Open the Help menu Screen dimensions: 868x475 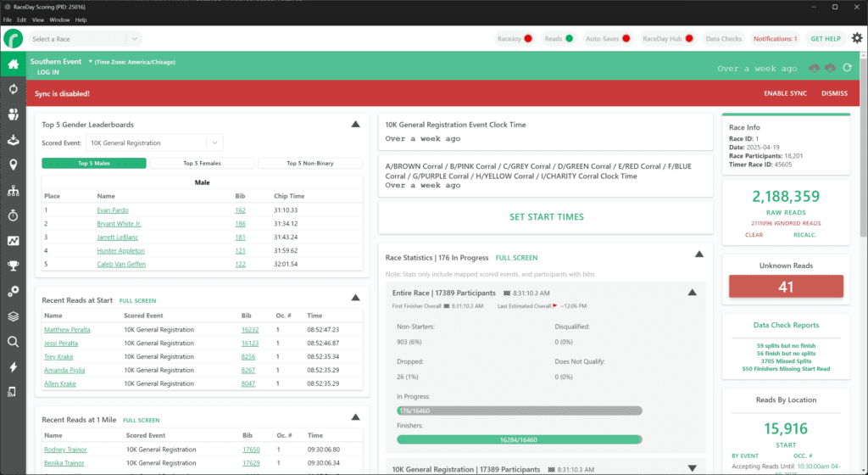[x=81, y=20]
